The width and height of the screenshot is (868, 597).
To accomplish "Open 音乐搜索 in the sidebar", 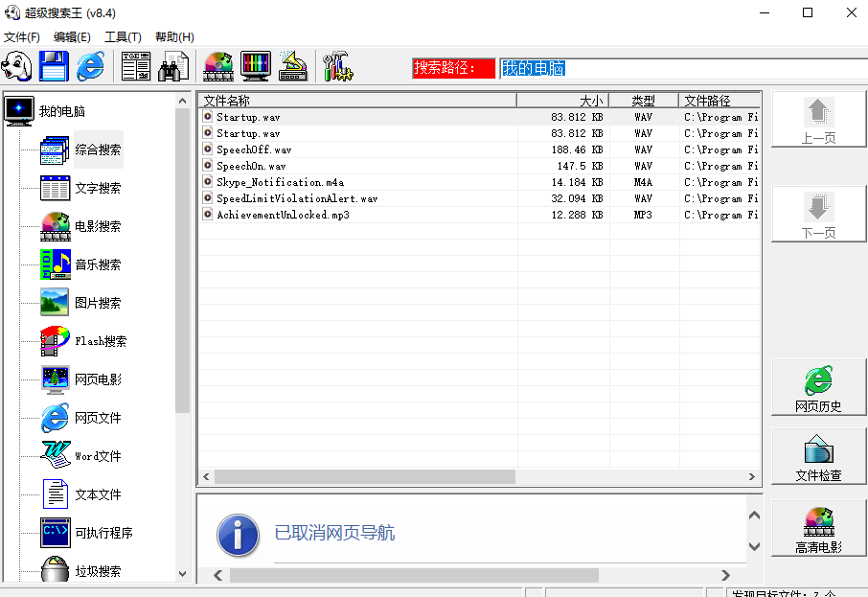I will coord(98,264).
